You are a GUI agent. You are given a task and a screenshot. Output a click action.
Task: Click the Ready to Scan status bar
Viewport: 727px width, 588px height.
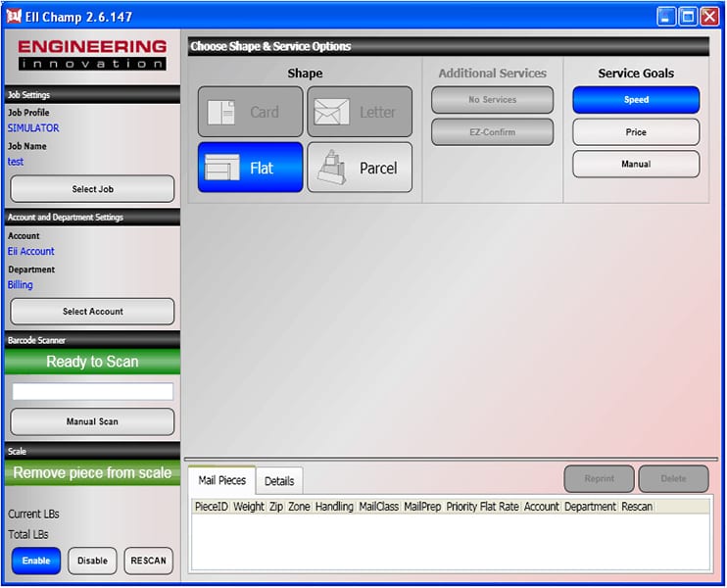(x=92, y=362)
